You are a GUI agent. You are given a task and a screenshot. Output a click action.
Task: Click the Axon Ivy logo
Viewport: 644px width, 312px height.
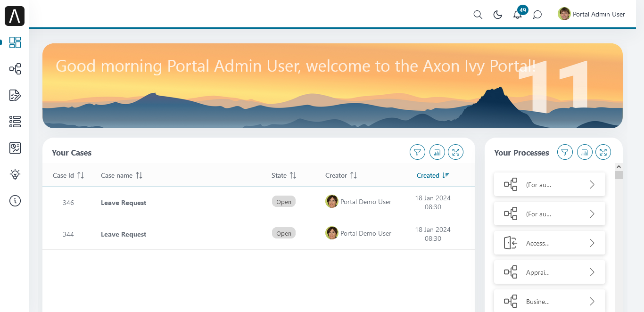click(x=15, y=16)
